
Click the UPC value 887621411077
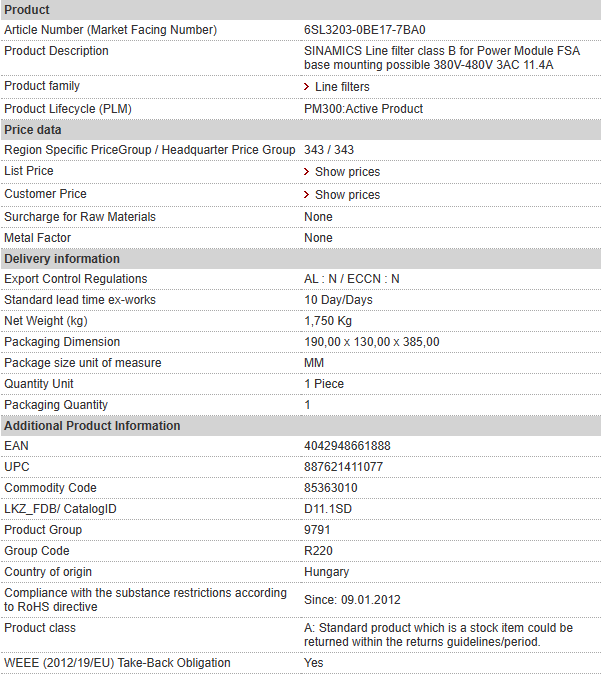click(343, 467)
